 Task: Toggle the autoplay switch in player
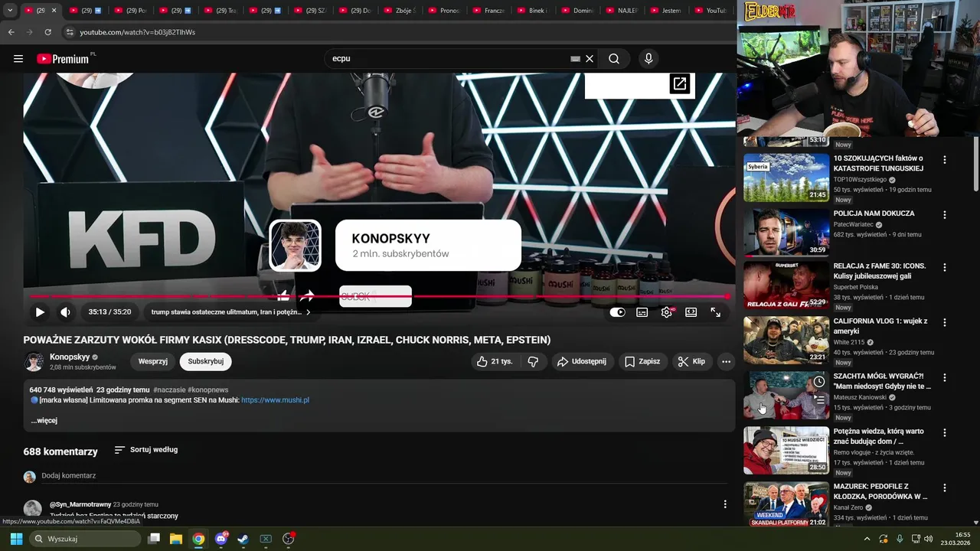point(617,312)
